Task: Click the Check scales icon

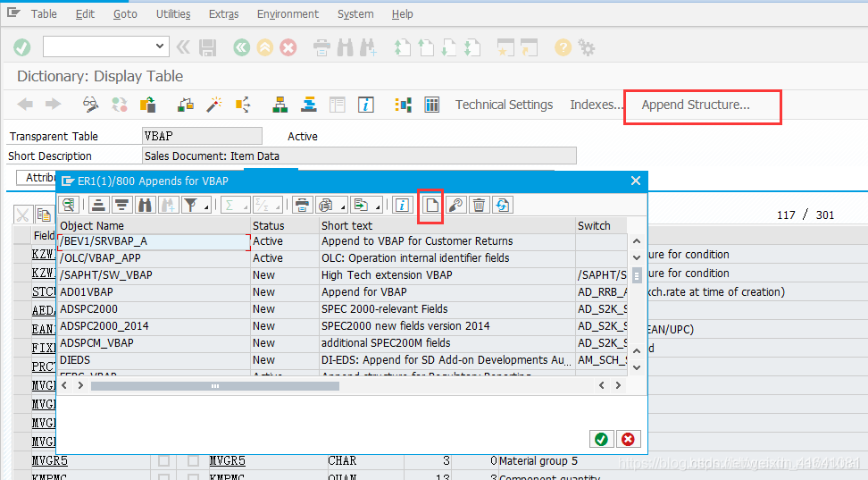Action: (186, 105)
